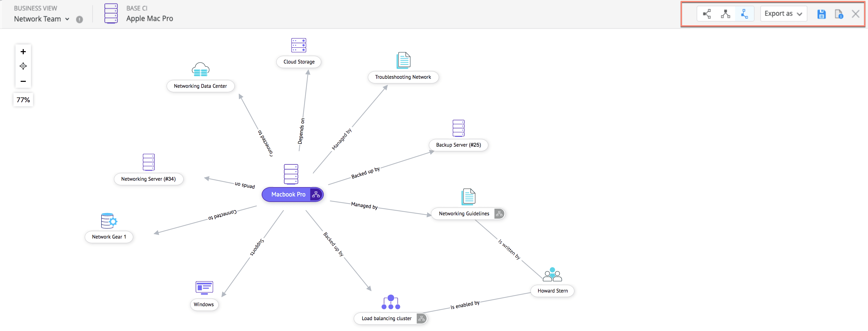This screenshot has height=331, width=868.
Task: Expand relationships on Networking Guidelines node
Action: (499, 214)
